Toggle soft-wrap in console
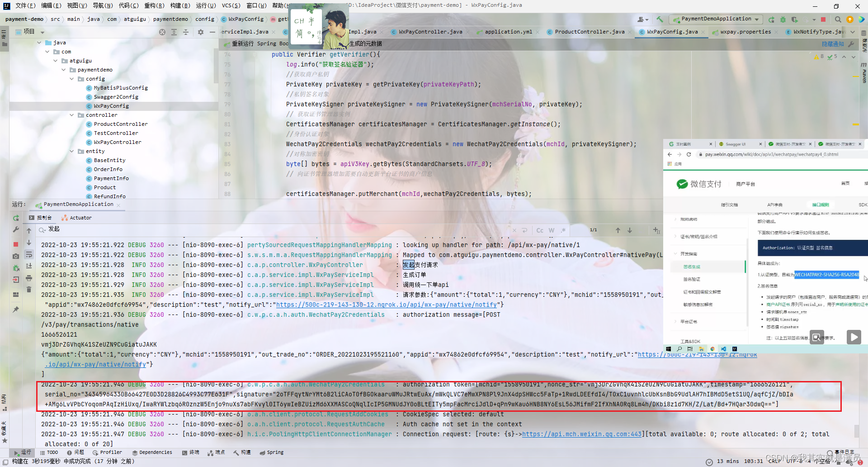This screenshot has width=868, height=467. point(29,254)
